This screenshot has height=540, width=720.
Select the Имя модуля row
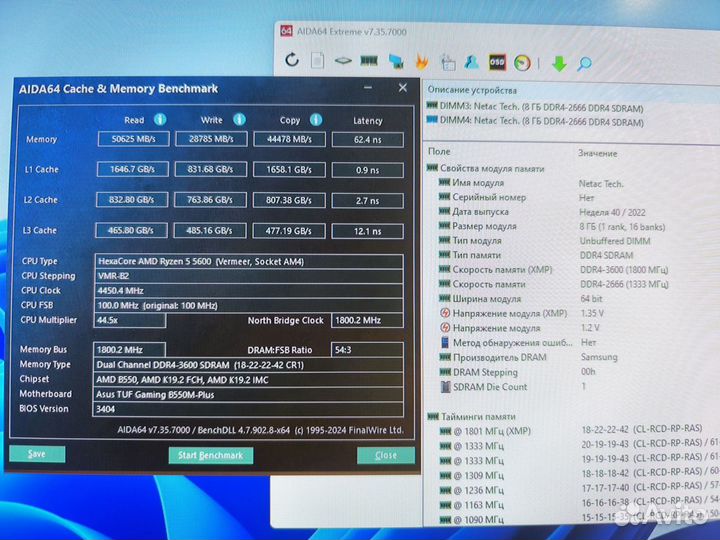(532, 183)
